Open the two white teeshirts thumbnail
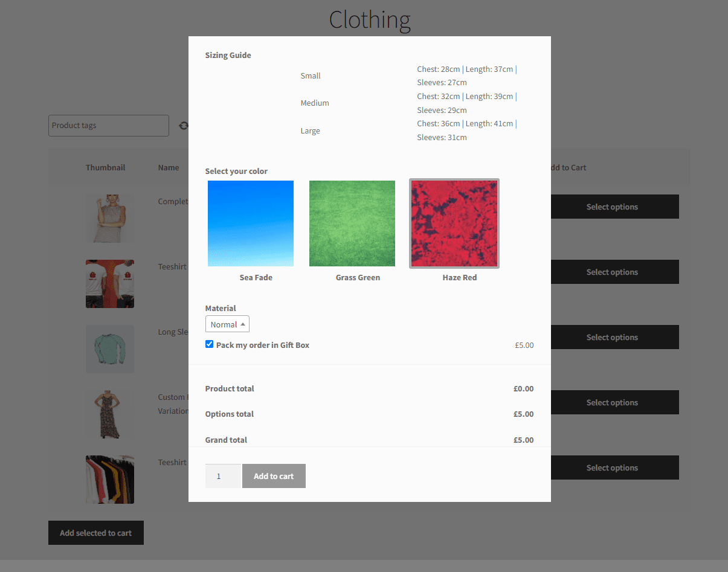Screen dimensions: 728x572 (x=110, y=284)
